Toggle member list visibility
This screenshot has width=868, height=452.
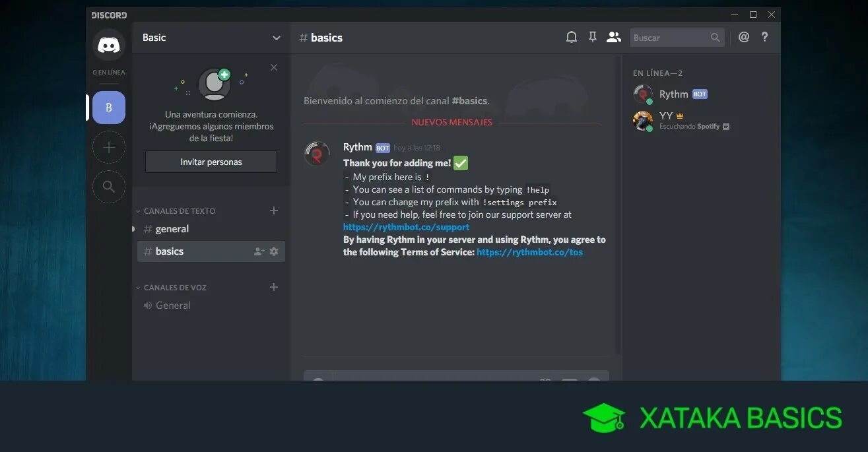pos(614,38)
